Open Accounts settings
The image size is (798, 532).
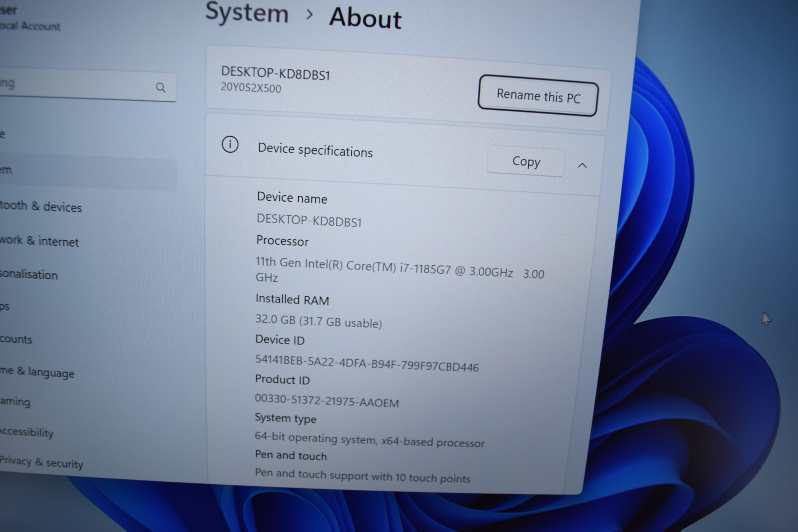16,339
